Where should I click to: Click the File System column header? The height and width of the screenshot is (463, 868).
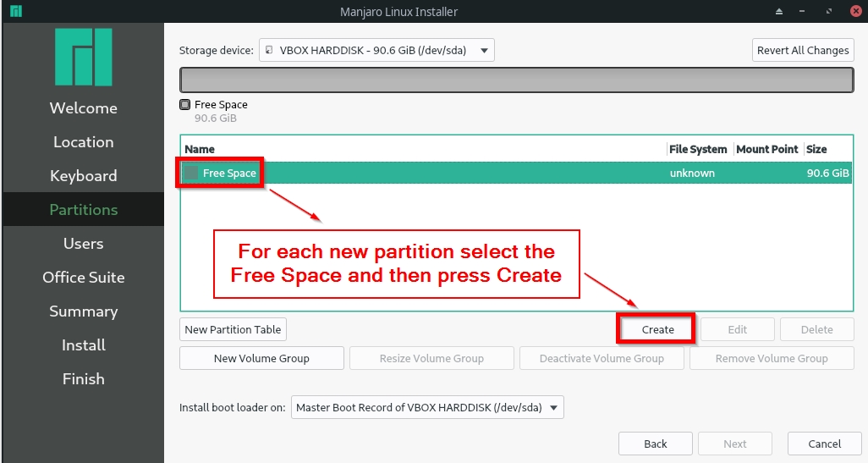[x=697, y=149]
